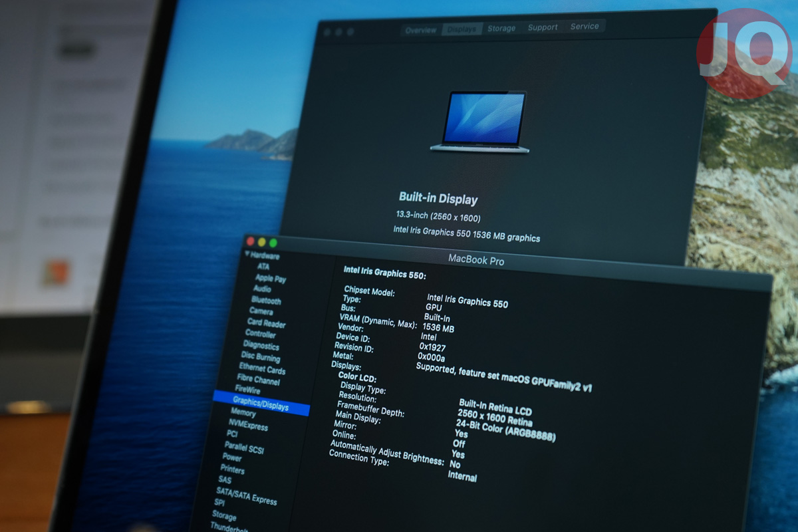
Task: Open the Audio hardware entry
Action: [x=262, y=289]
